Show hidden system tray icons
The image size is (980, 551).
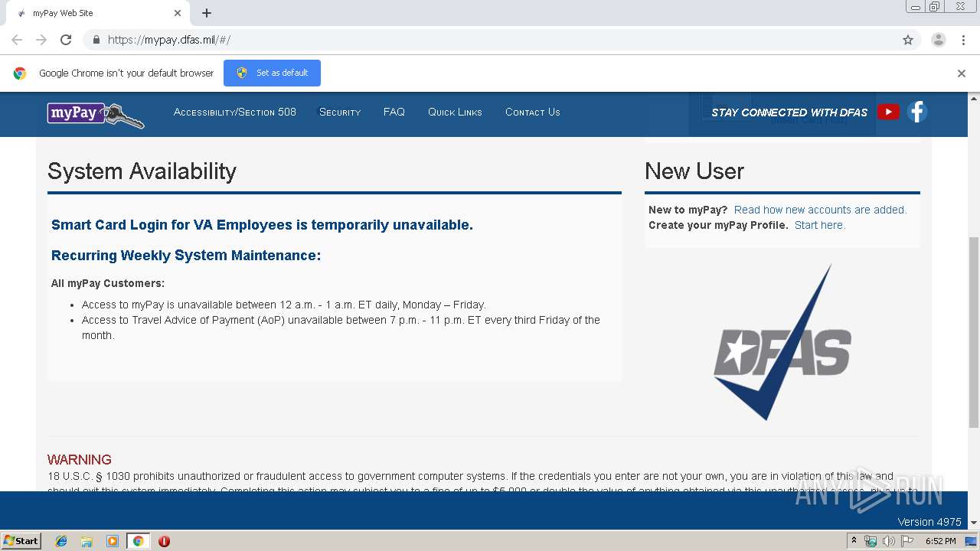[x=854, y=541]
